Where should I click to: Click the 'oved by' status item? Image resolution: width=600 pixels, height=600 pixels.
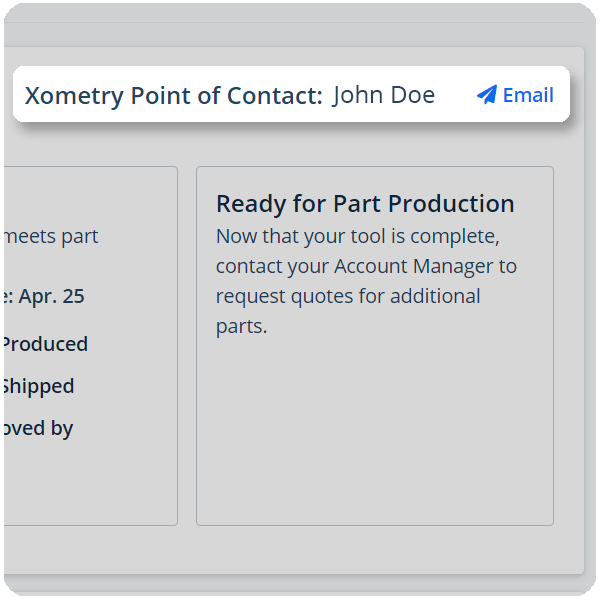coord(37,428)
